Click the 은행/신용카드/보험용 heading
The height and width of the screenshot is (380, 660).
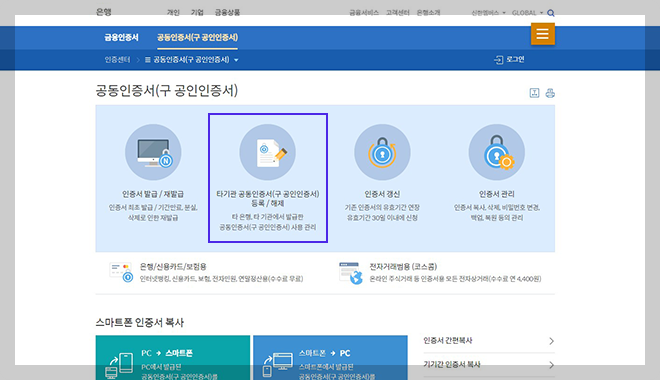point(173,267)
